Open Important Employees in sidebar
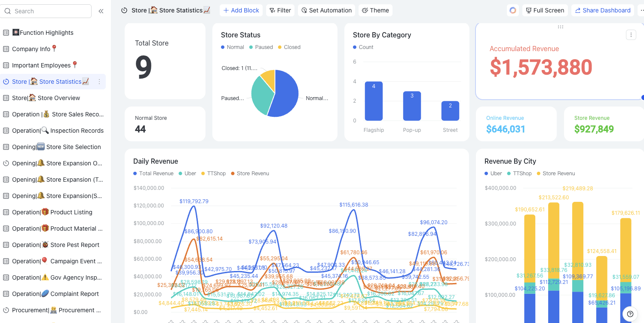This screenshot has height=323, width=644. pos(53,65)
